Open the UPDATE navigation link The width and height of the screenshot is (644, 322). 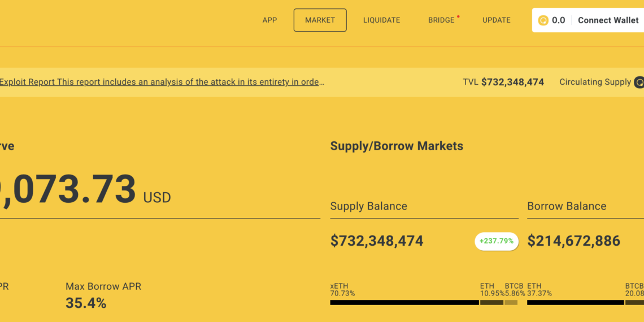tap(496, 20)
